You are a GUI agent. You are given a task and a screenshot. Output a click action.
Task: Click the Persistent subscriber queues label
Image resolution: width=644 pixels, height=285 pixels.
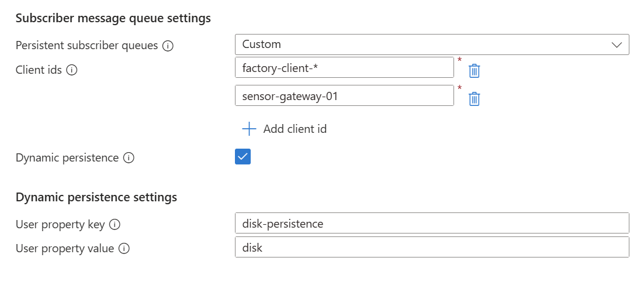(x=86, y=46)
